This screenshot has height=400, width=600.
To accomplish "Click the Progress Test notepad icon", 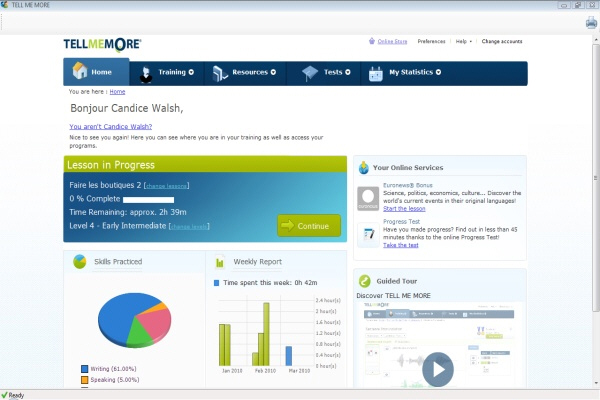I will (368, 234).
